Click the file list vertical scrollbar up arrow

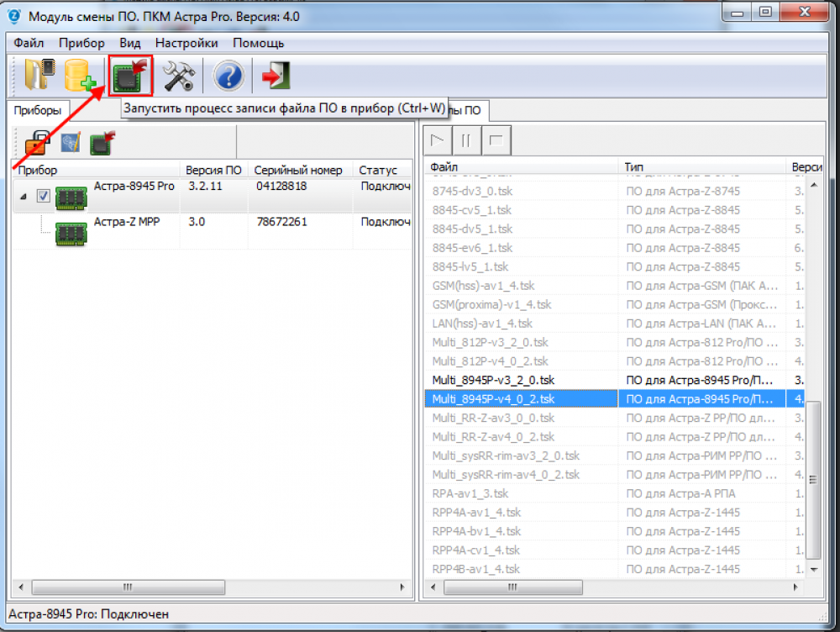(x=814, y=186)
